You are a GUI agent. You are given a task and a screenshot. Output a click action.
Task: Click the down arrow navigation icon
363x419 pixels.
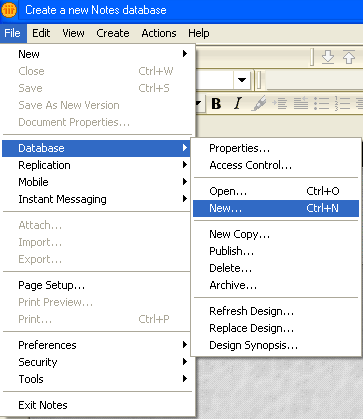point(328,57)
